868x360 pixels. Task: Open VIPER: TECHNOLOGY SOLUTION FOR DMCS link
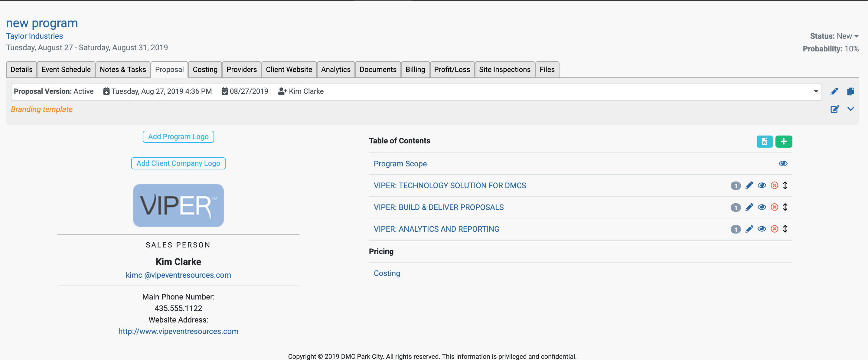coord(449,185)
